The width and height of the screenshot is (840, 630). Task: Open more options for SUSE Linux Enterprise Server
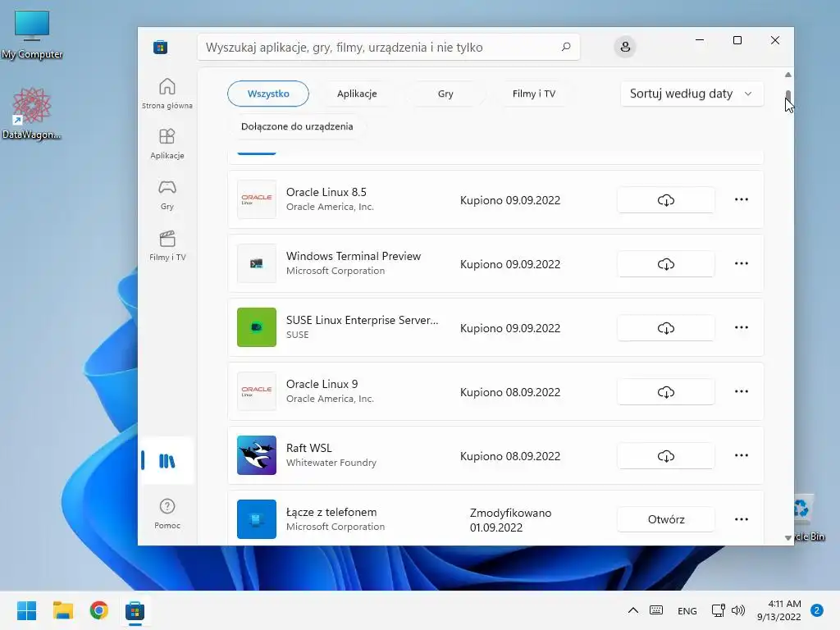(x=742, y=327)
